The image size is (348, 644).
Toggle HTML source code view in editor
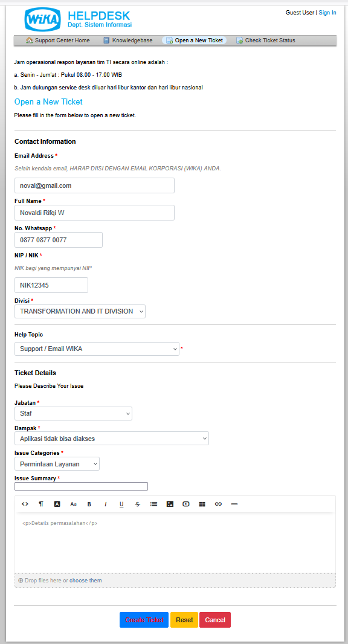(25, 504)
